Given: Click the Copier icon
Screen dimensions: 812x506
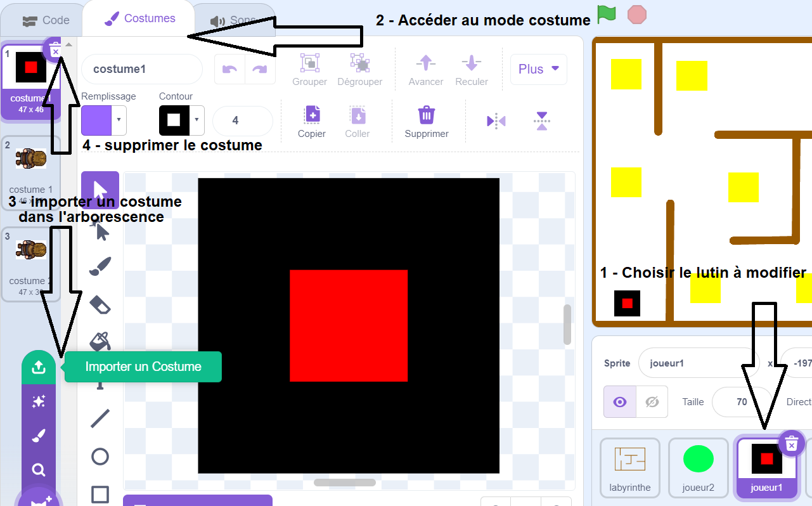Looking at the screenshot, I should [312, 115].
